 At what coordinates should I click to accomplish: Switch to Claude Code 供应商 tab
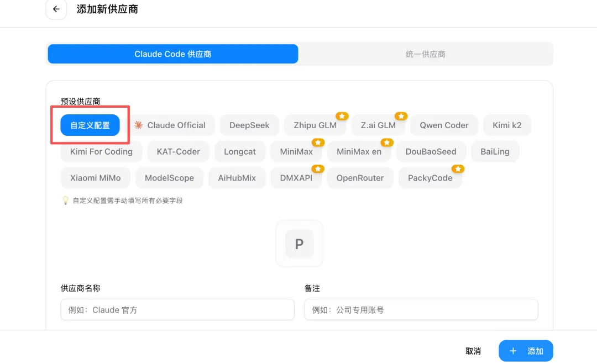tap(173, 54)
